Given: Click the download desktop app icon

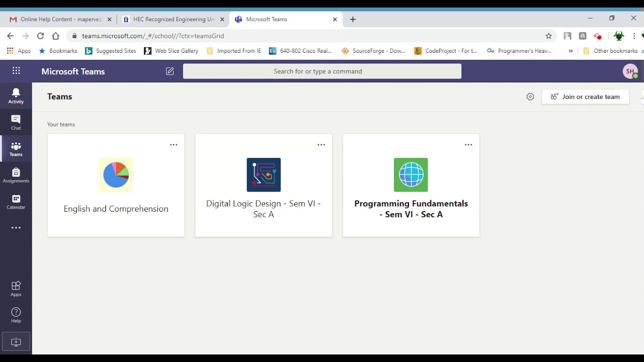Looking at the screenshot, I should (x=16, y=341).
